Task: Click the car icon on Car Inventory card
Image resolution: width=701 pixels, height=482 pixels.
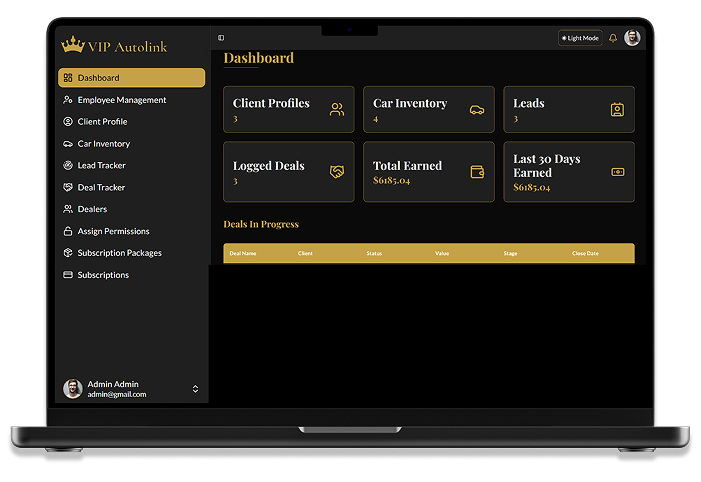Action: 477,110
